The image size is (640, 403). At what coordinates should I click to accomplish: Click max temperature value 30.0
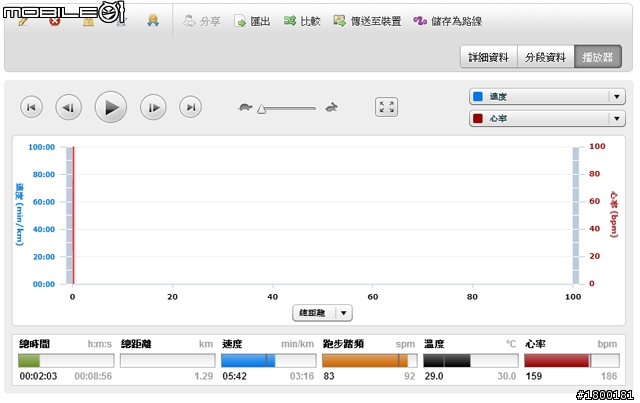507,376
